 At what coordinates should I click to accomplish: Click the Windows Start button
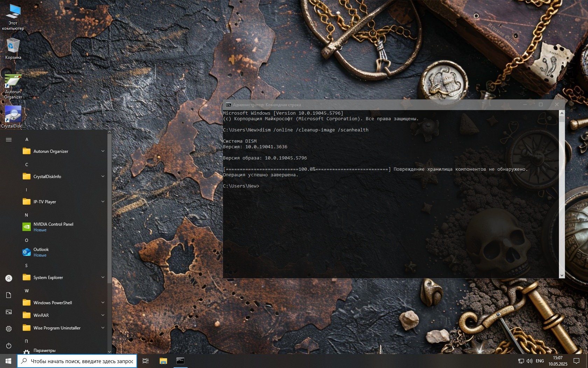click(8, 361)
